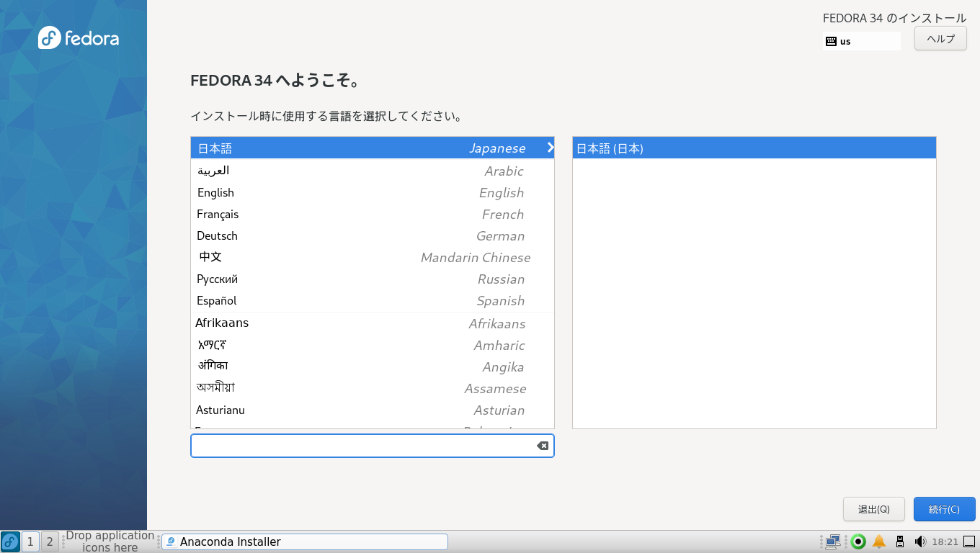Clear the language search field icon

coord(543,446)
